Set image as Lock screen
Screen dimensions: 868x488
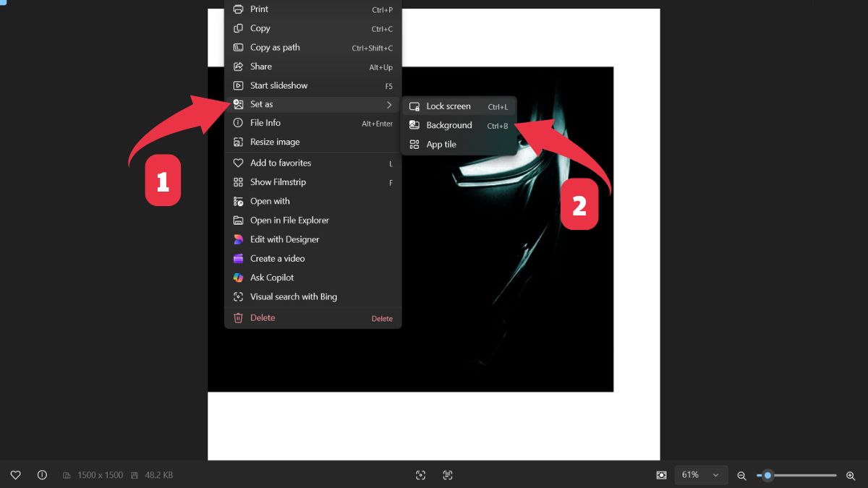coord(459,106)
